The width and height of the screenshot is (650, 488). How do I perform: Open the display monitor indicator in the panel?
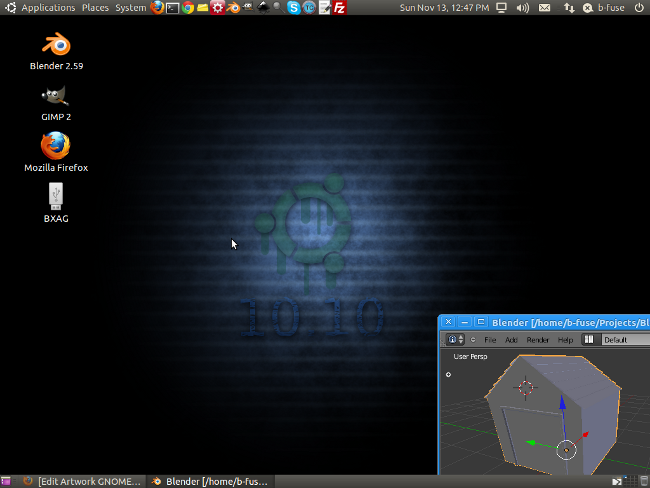coord(502,7)
